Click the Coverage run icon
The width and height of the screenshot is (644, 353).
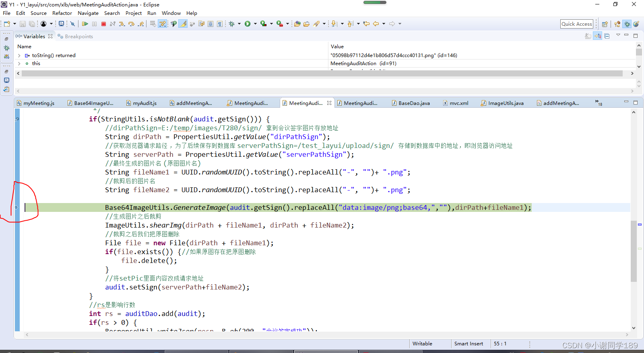pyautogui.click(x=264, y=24)
